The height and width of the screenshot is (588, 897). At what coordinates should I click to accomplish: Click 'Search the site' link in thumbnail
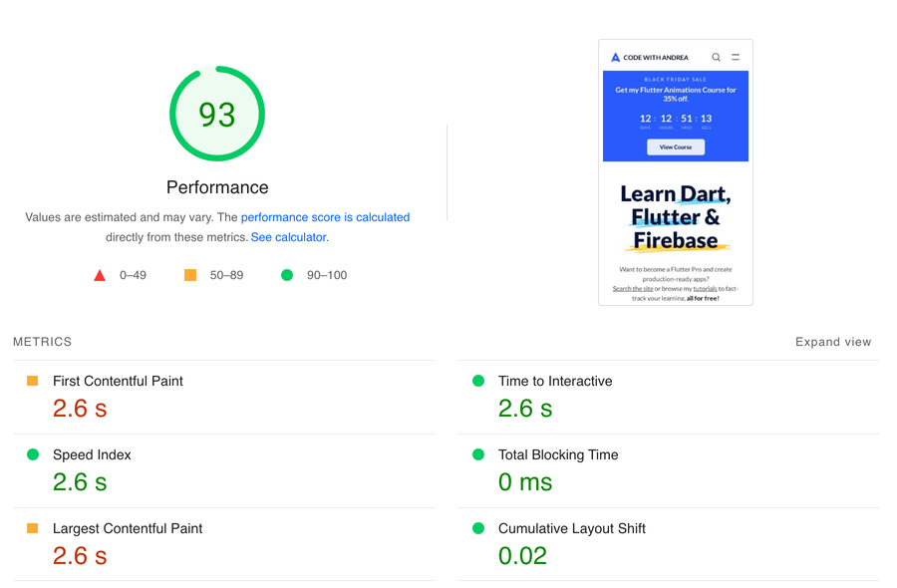point(633,289)
